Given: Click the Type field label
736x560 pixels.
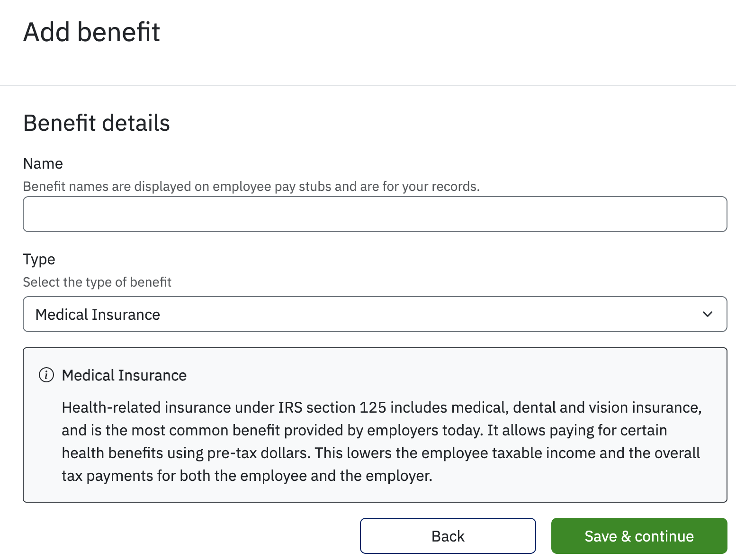Looking at the screenshot, I should [x=39, y=259].
